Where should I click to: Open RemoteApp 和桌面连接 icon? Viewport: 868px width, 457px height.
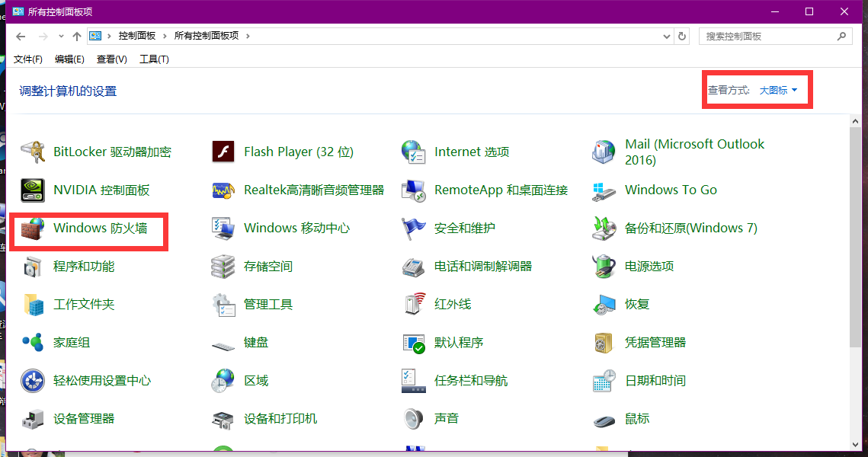[414, 190]
